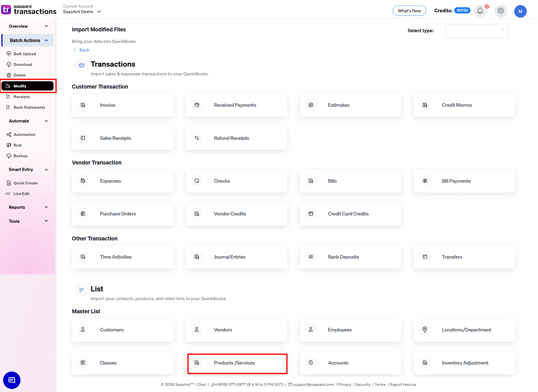Select Bulk Upload in the sidebar

[25, 54]
